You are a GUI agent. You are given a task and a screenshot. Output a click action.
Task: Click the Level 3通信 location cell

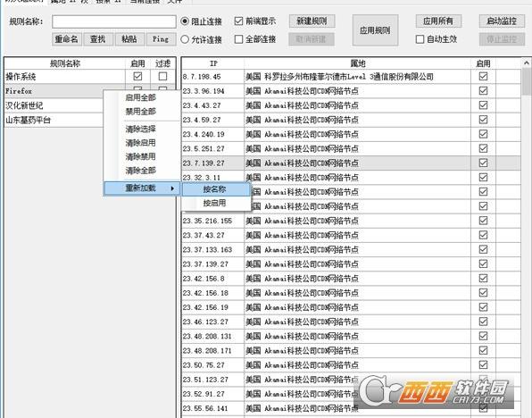[x=358, y=77]
